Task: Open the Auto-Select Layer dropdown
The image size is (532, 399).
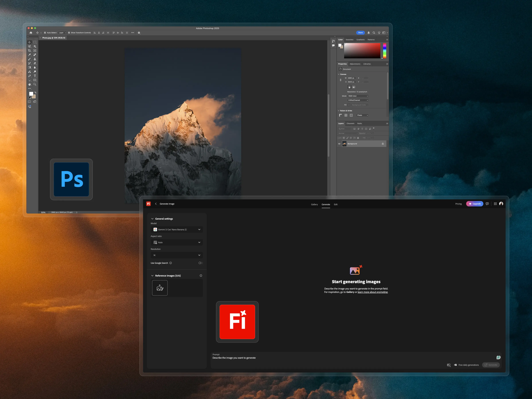Action: tap(62, 33)
